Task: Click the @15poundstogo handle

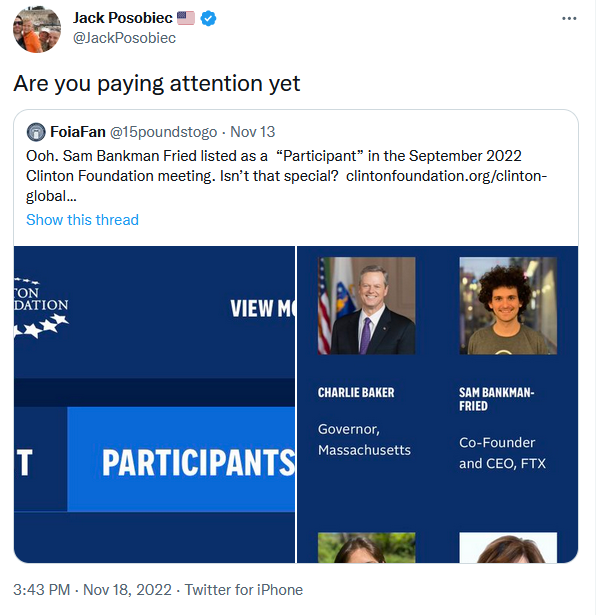Action: [164, 132]
